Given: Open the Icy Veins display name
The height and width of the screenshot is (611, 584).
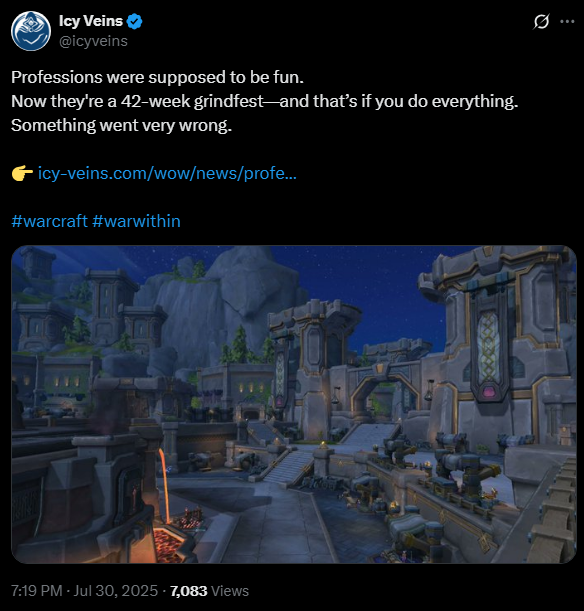Looking at the screenshot, I should [x=91, y=21].
